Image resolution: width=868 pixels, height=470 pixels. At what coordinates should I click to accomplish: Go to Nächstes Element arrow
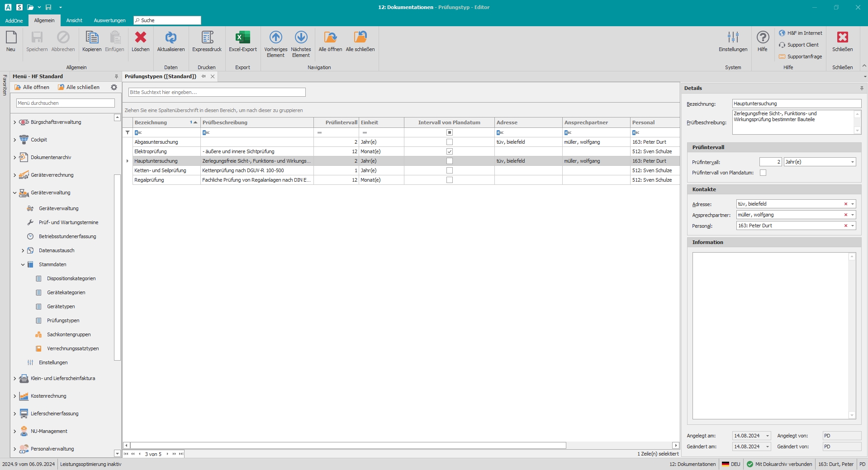pos(301,38)
